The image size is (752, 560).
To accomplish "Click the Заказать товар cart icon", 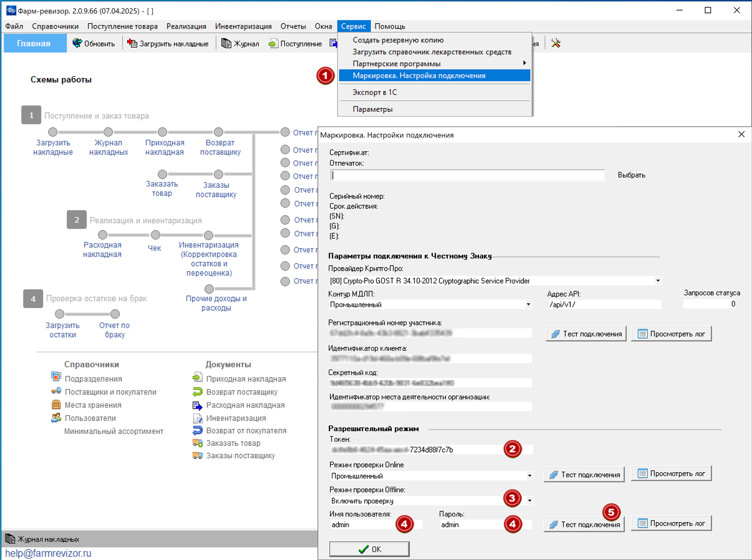I will pyautogui.click(x=197, y=443).
